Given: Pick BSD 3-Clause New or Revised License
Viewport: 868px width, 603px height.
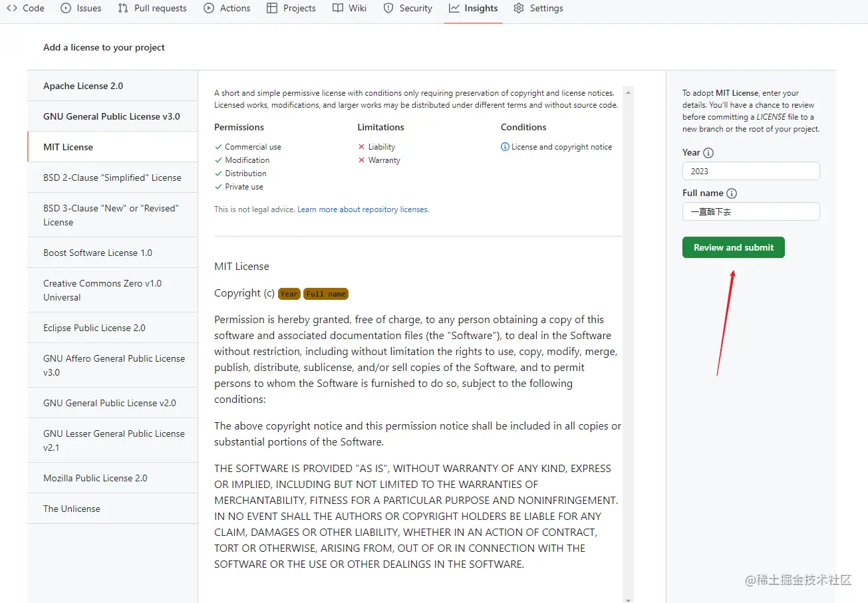Looking at the screenshot, I should [112, 215].
